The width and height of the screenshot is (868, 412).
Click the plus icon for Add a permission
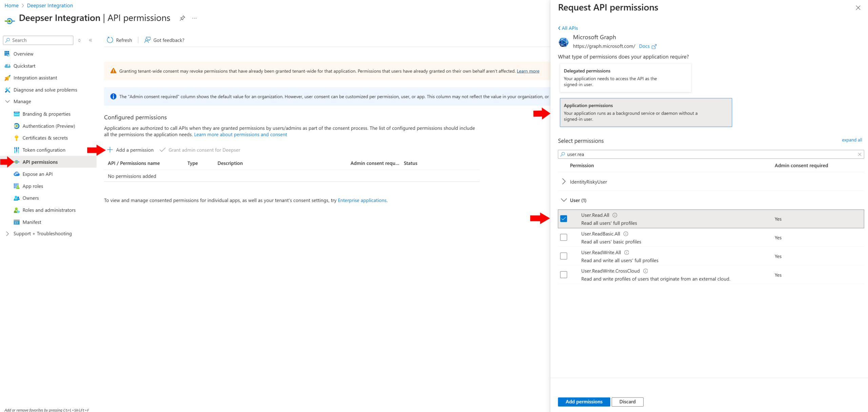click(110, 150)
